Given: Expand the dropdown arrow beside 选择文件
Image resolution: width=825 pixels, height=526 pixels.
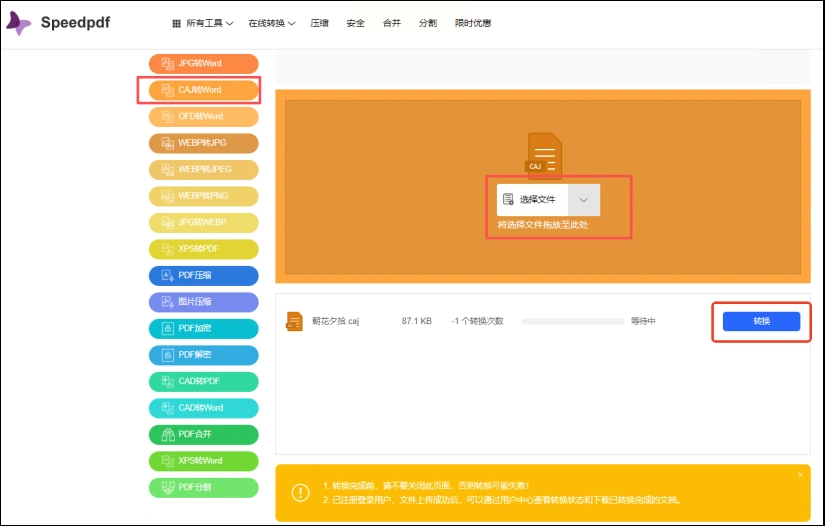Looking at the screenshot, I should point(583,200).
